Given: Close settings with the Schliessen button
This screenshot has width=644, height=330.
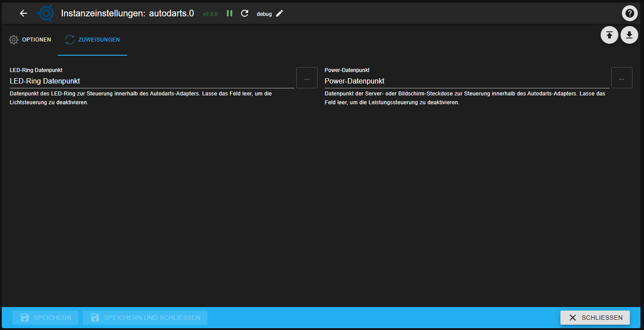Looking at the screenshot, I should point(595,318).
